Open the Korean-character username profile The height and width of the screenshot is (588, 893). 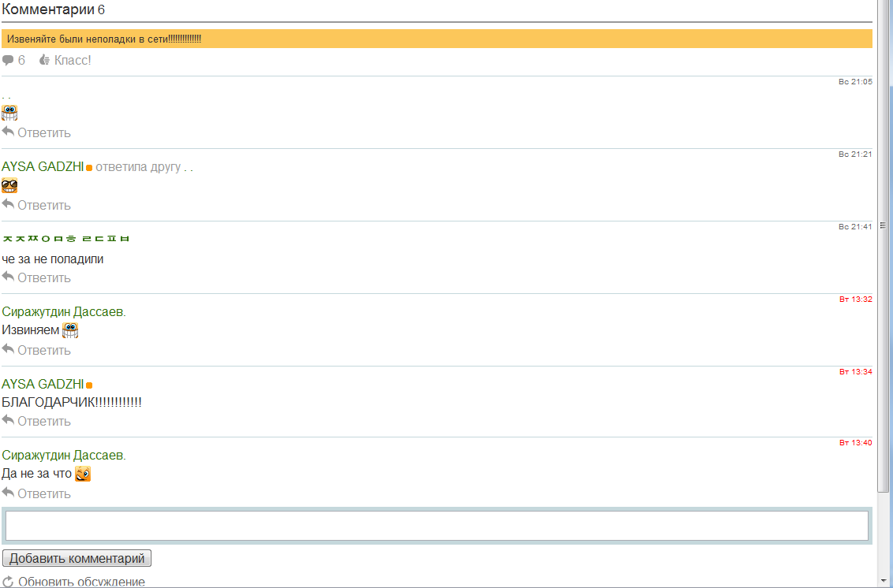click(x=66, y=239)
